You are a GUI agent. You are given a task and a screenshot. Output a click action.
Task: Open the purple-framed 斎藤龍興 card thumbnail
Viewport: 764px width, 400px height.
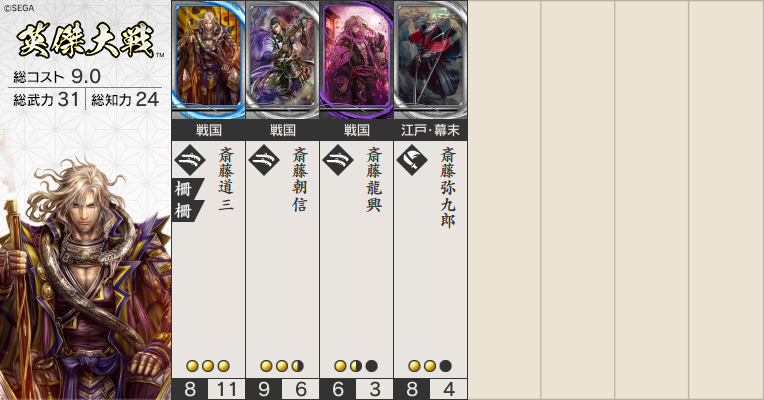(x=357, y=59)
